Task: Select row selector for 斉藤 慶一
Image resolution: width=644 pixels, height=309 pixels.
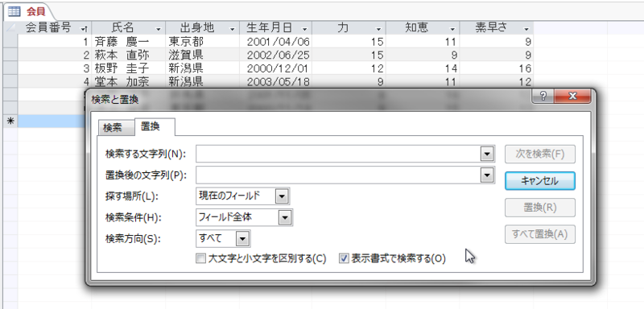Action: point(10,42)
